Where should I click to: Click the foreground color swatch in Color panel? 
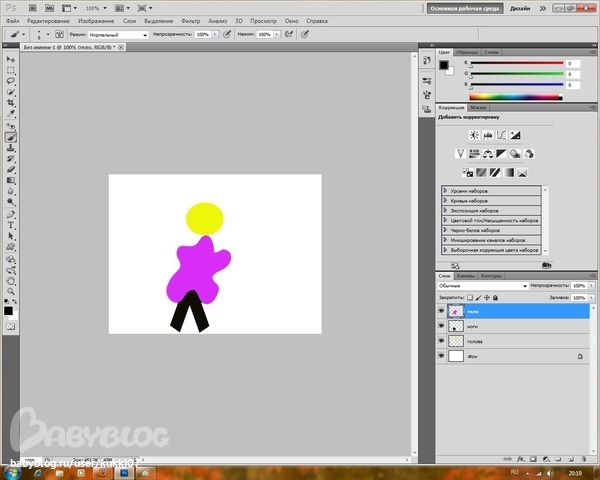coord(443,65)
